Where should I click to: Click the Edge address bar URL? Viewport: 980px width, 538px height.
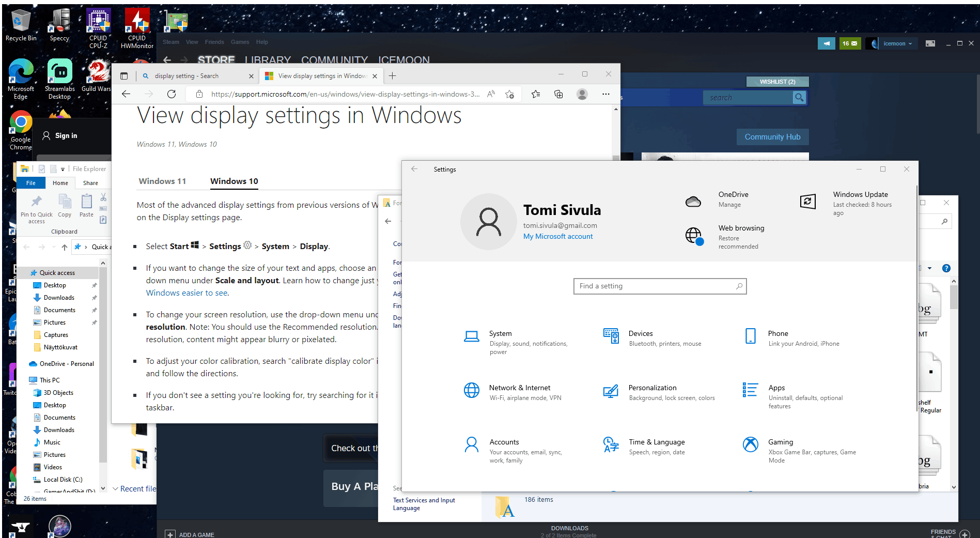click(345, 94)
